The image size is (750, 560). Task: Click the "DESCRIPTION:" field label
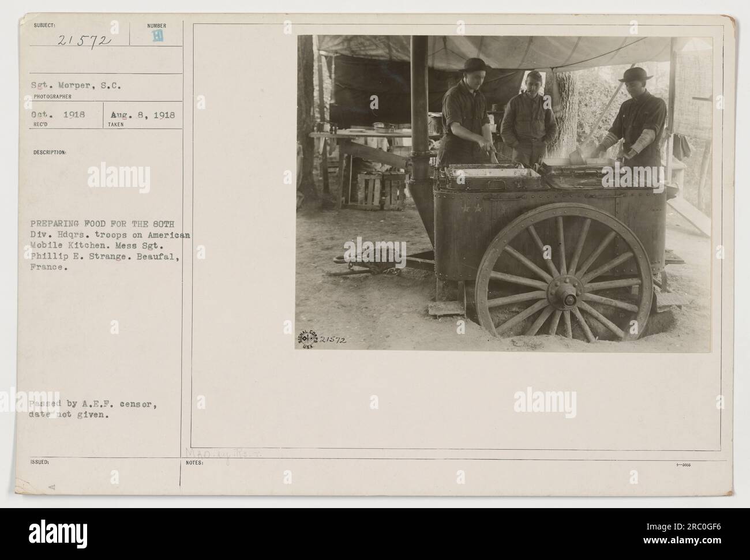click(x=50, y=153)
